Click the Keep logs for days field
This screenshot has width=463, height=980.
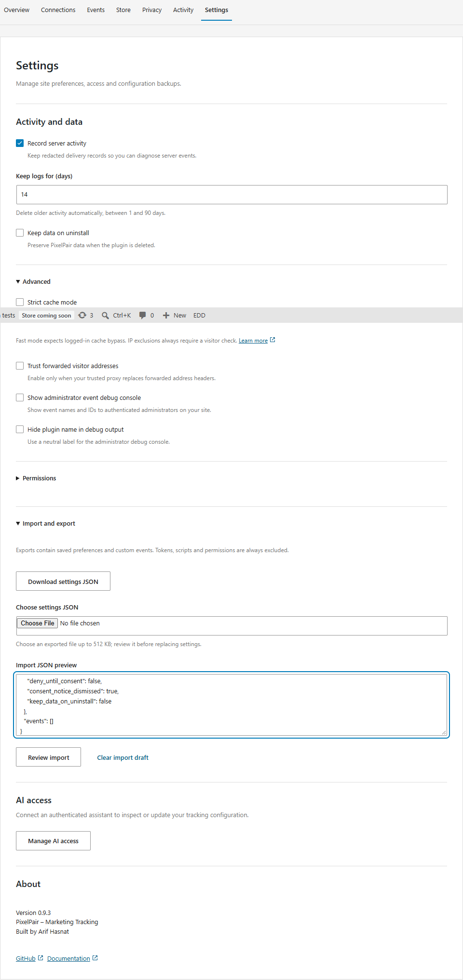(231, 195)
